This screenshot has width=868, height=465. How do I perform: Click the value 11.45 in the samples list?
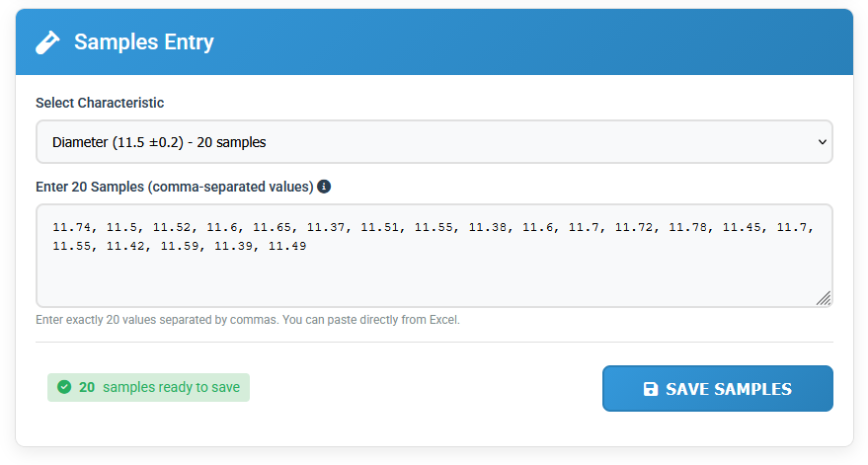(742, 227)
